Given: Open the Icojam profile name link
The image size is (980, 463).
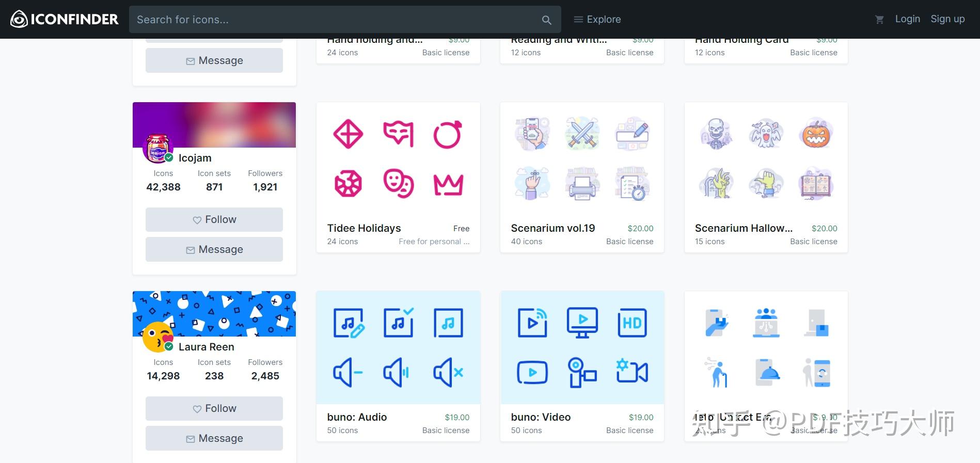Looking at the screenshot, I should [x=195, y=158].
